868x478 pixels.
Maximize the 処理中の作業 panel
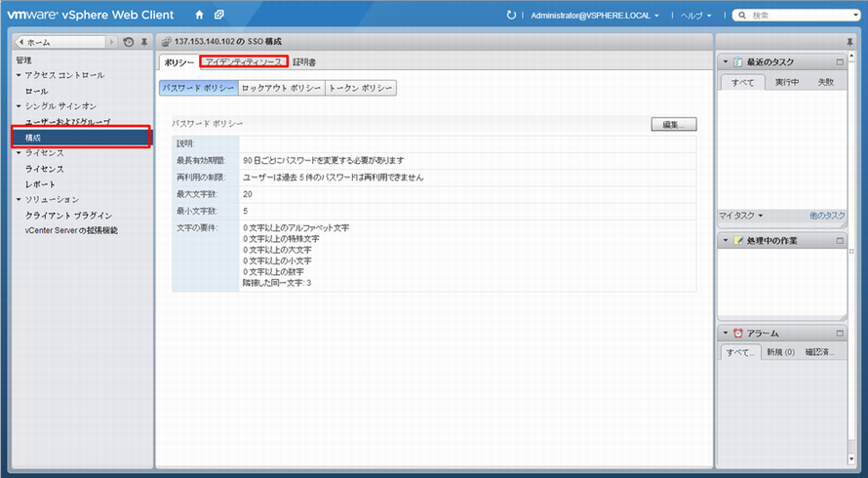pyautogui.click(x=840, y=240)
